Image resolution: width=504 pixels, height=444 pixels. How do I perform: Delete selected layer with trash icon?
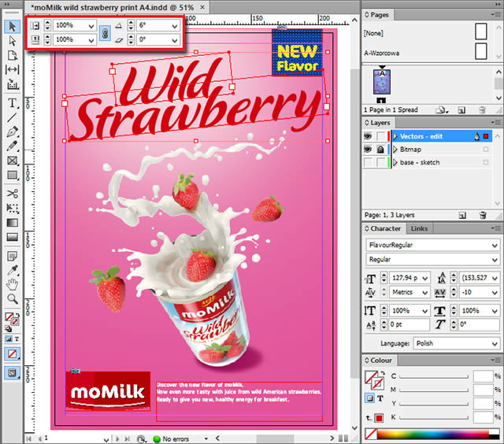coord(483,215)
